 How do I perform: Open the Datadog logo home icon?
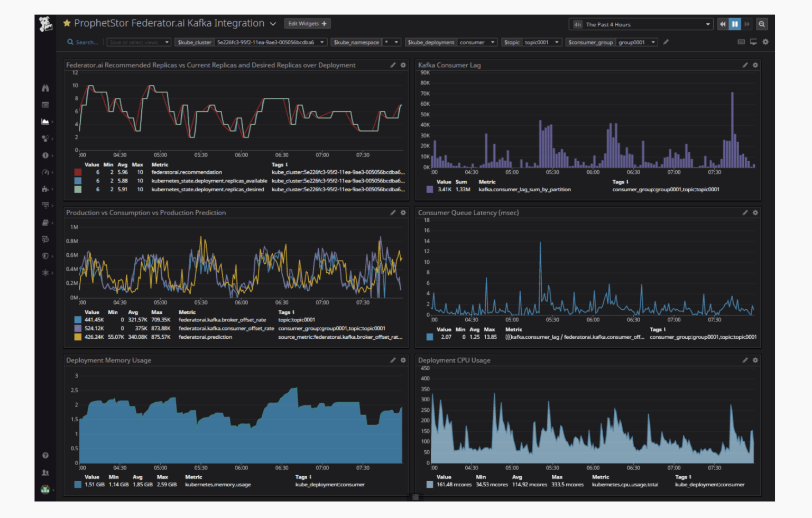(x=46, y=24)
